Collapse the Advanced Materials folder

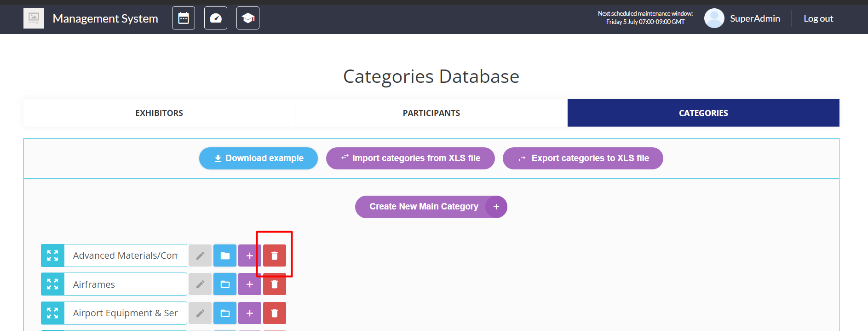pos(225,256)
